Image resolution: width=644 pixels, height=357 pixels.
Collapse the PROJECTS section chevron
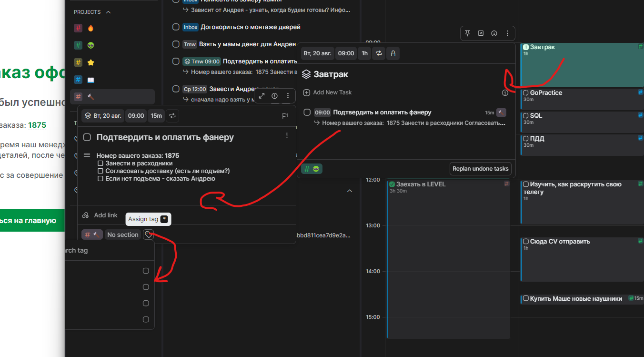point(108,12)
